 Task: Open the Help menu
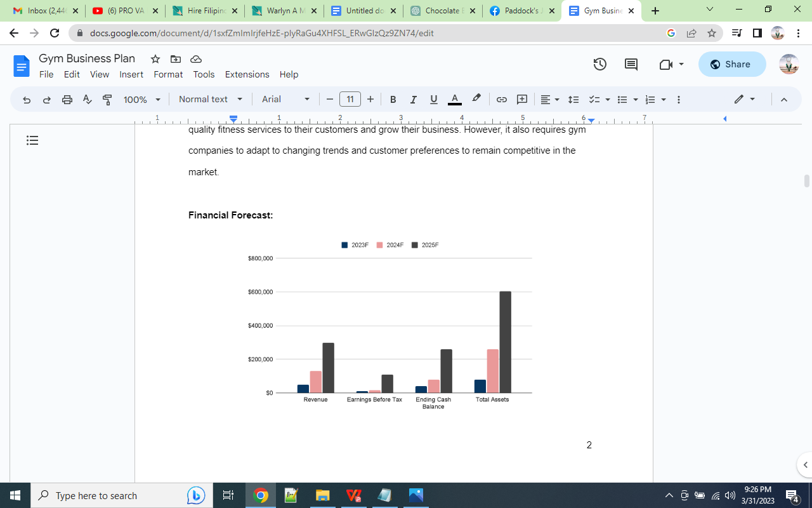tap(289, 74)
